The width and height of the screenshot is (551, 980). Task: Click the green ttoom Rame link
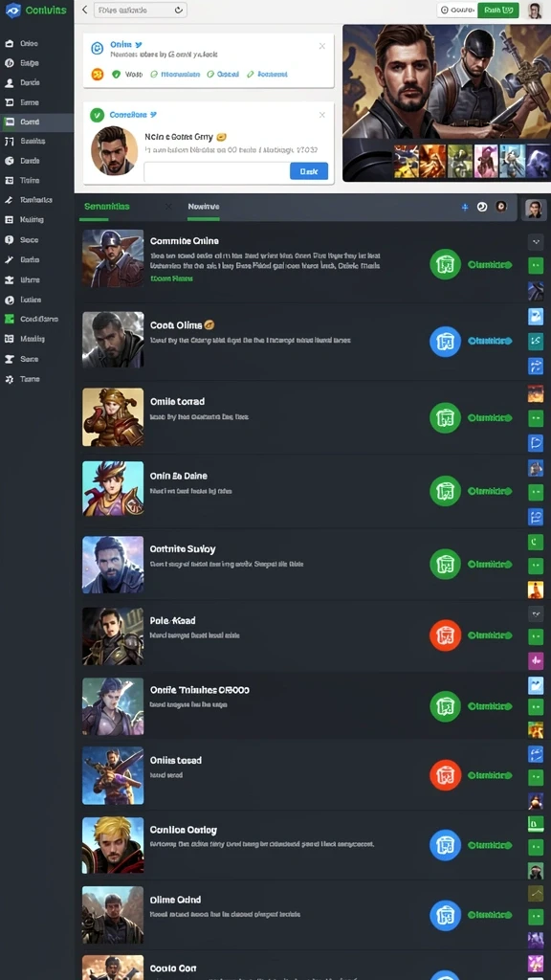(172, 278)
